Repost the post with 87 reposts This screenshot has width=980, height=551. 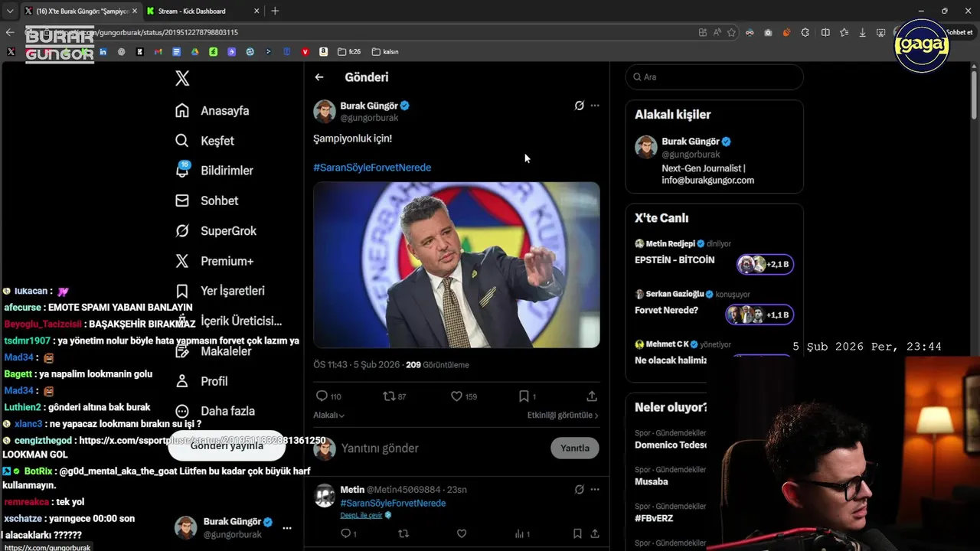pos(394,396)
